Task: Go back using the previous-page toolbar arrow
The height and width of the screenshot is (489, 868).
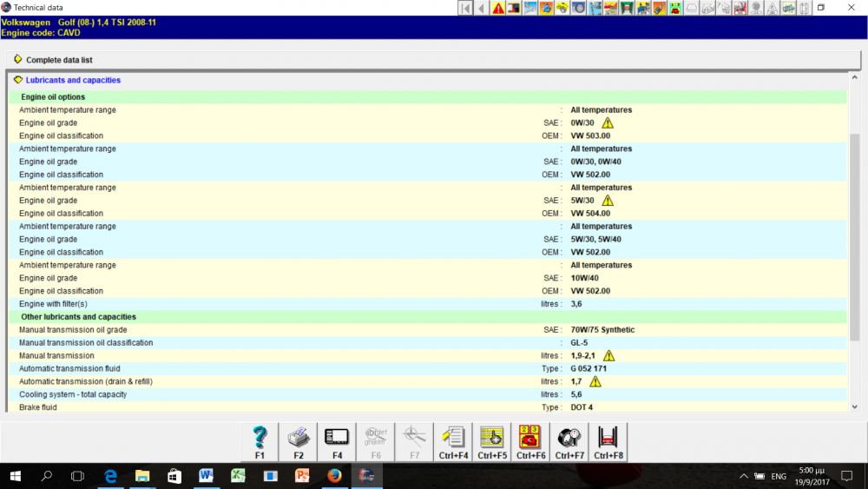Action: point(482,8)
